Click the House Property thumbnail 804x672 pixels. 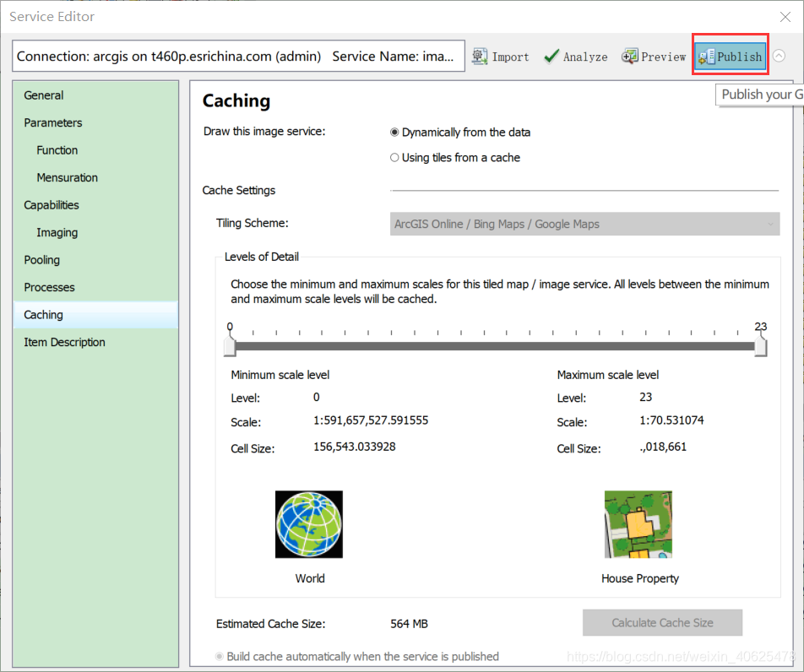pyautogui.click(x=638, y=524)
